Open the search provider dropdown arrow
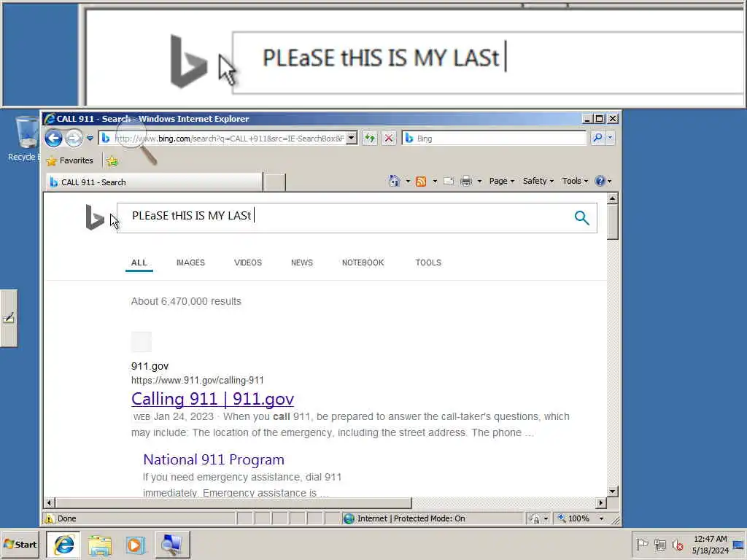This screenshot has height=560, width=747. pos(610,138)
